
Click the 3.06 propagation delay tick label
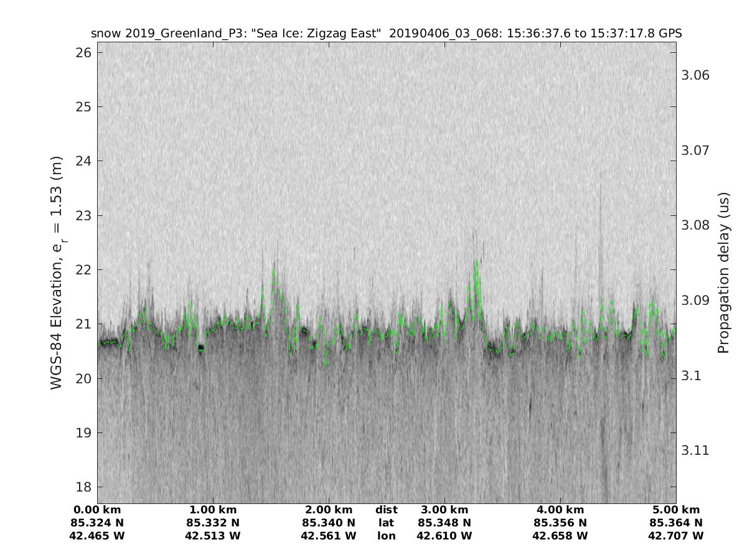coord(696,75)
